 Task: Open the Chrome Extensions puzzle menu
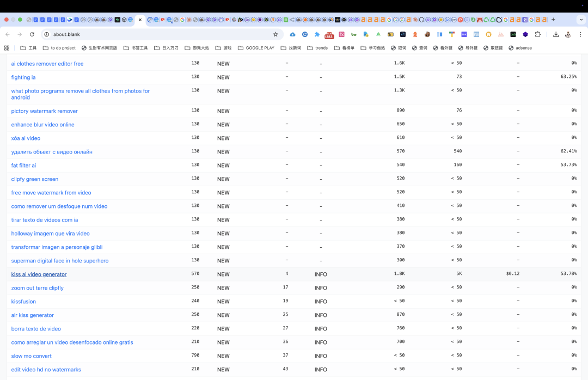coord(538,34)
